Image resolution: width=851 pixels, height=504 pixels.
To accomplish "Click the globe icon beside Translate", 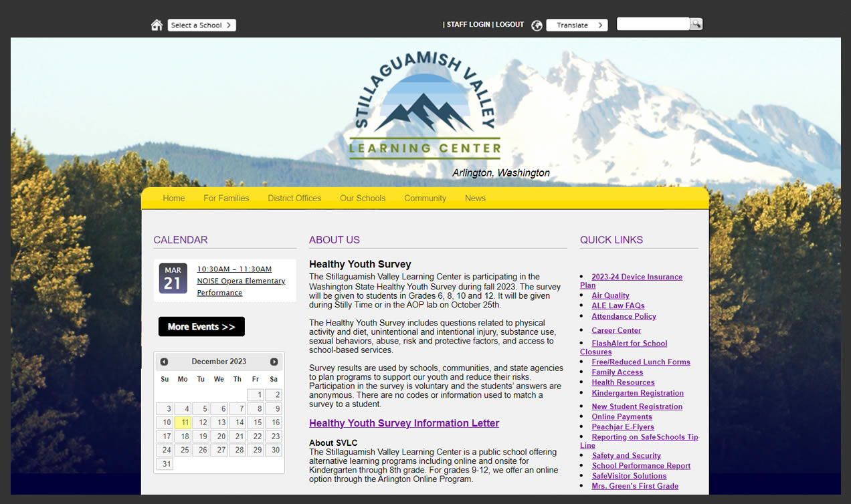I will point(537,25).
